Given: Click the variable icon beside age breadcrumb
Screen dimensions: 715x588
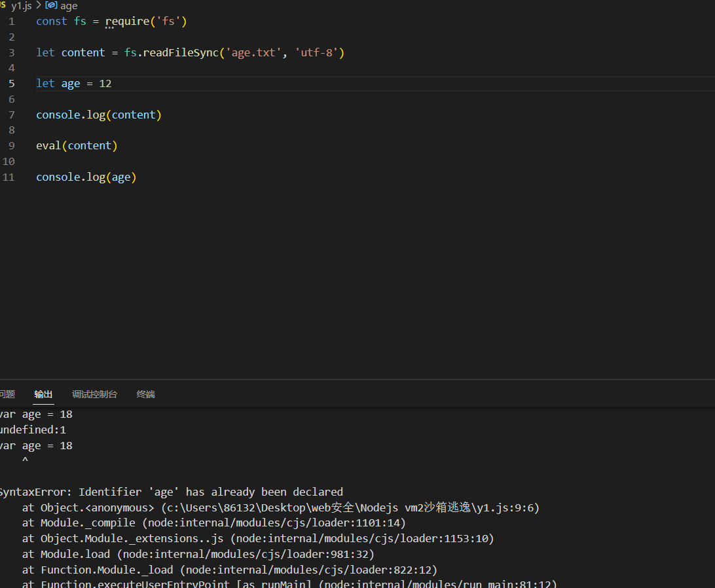Looking at the screenshot, I should [51, 5].
